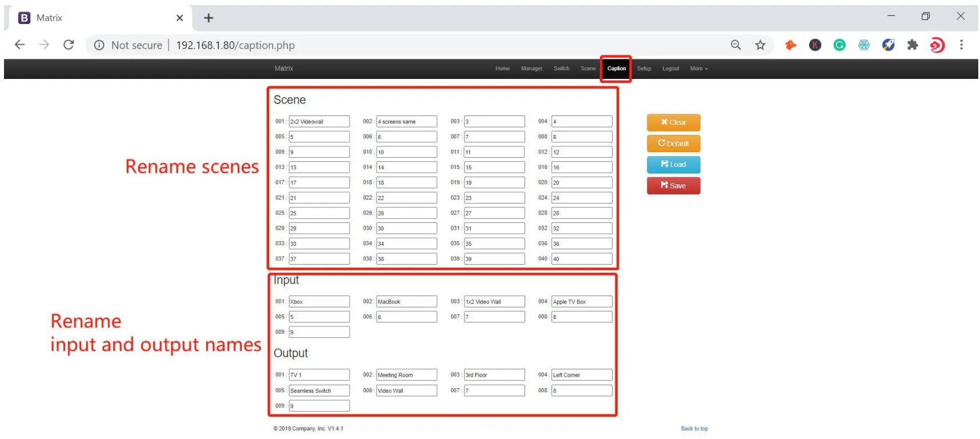This screenshot has width=980, height=439.
Task: Close the Matrix browser tab
Action: coord(179,18)
